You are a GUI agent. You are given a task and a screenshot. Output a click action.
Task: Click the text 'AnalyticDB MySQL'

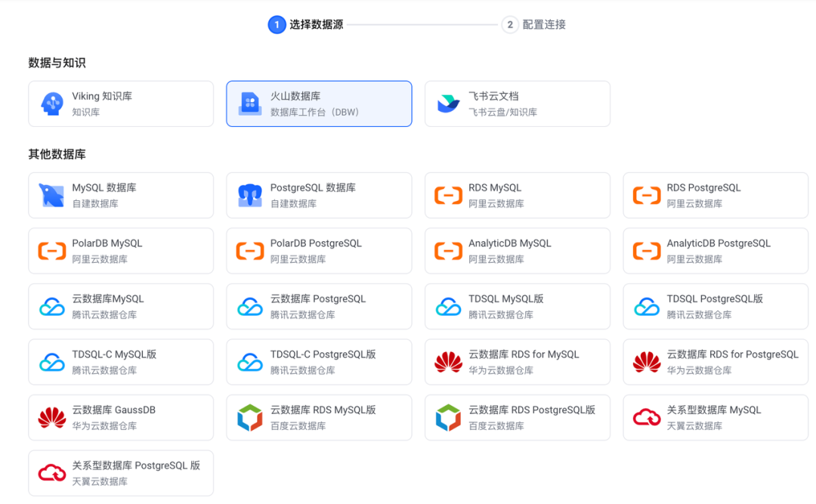pyautogui.click(x=510, y=243)
